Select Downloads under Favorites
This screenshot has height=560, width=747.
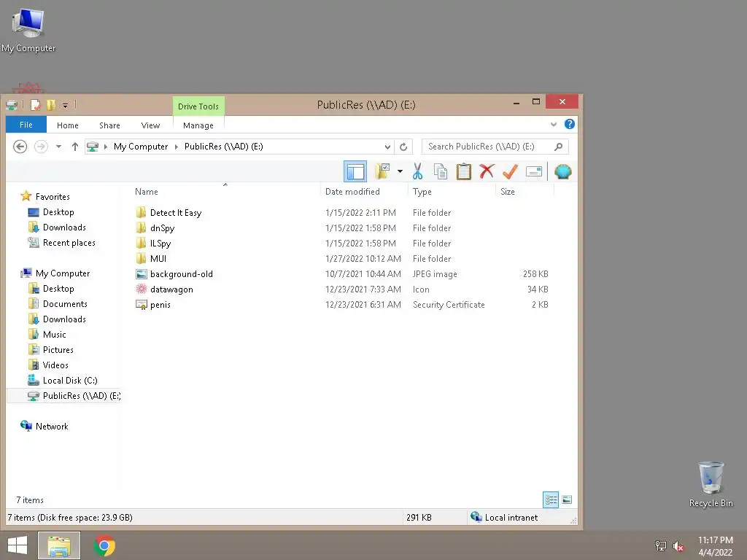pos(64,227)
